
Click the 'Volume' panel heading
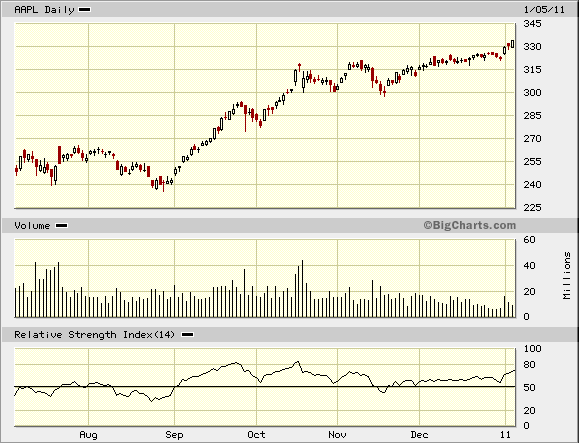[x=32, y=226]
